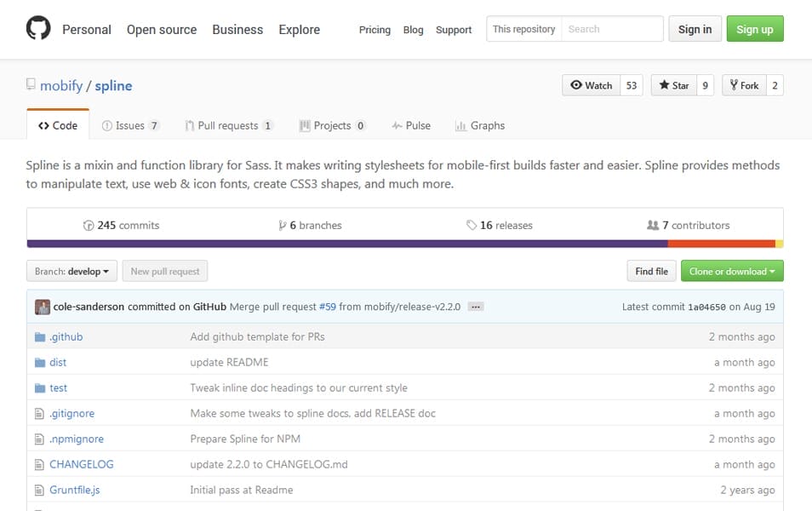
Task: View the 245 commits link
Action: [121, 226]
